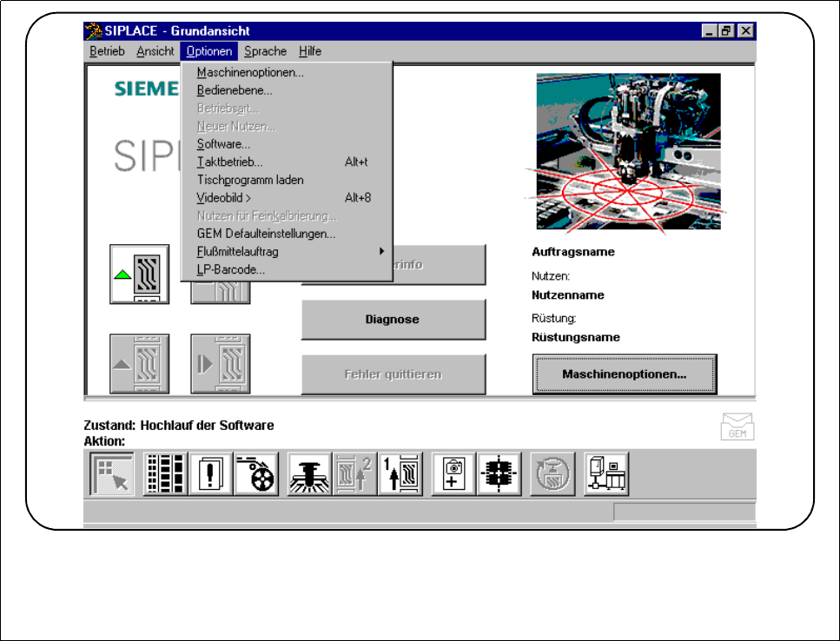This screenshot has height=641, width=840.
Task: Click the exclamation mark document icon
Action: (x=210, y=474)
